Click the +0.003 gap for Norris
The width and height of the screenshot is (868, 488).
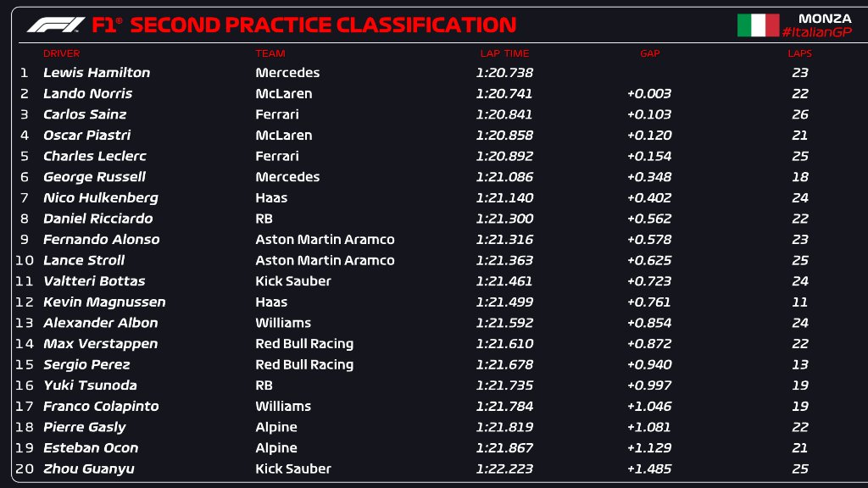[649, 93]
